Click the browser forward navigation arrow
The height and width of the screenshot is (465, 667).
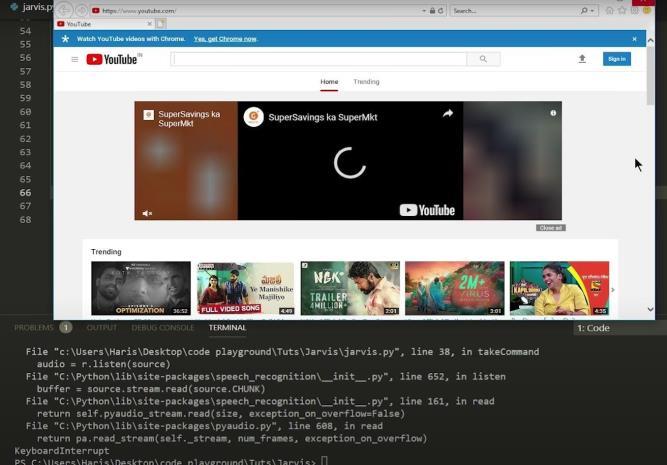coord(82,10)
